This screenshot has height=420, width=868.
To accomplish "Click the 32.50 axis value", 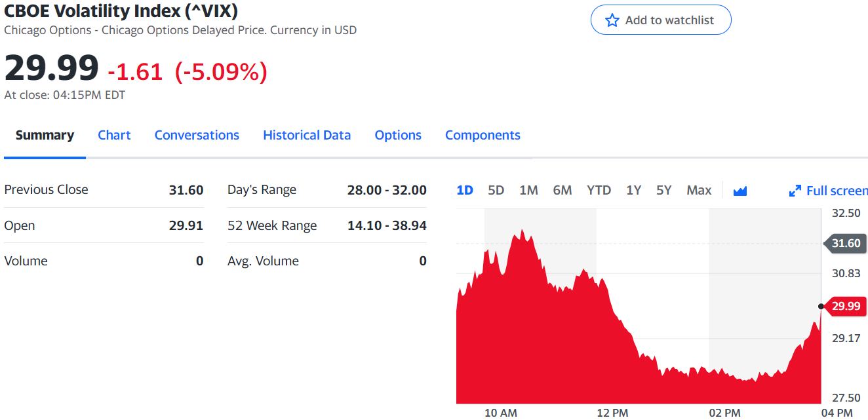I will point(846,213).
